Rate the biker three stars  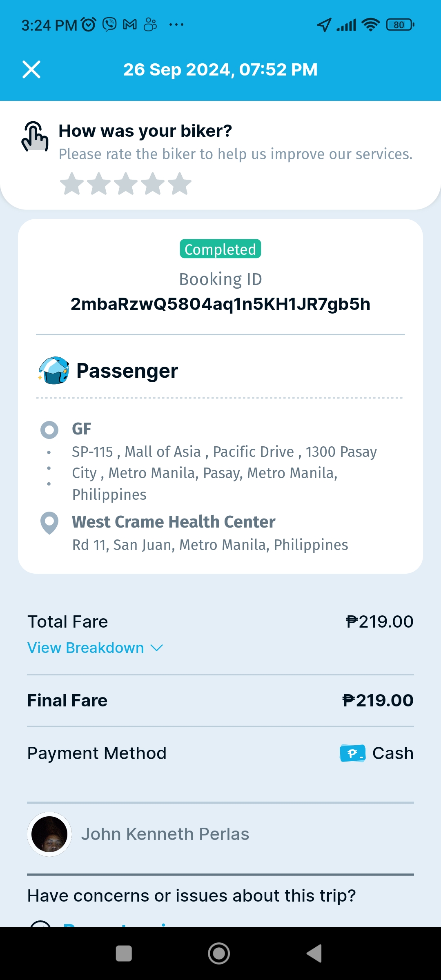coord(126,184)
